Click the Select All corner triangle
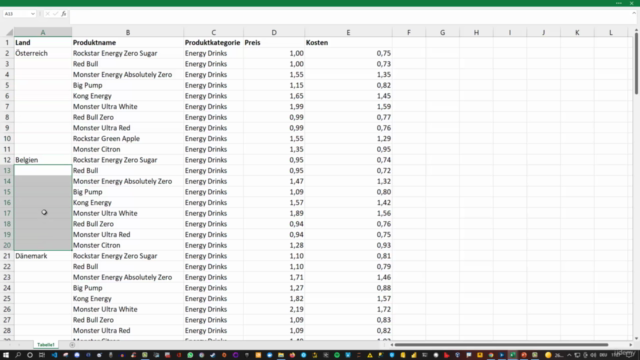 coord(9,32)
